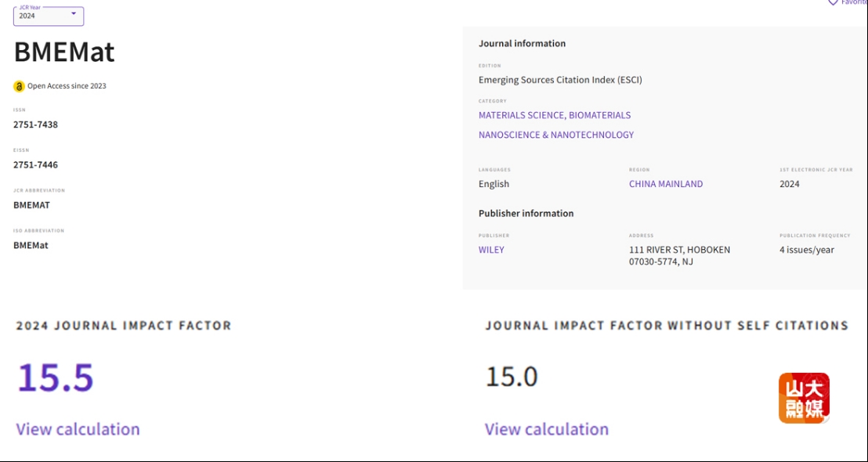Click the EISSN number 2751-7446
This screenshot has height=462, width=868.
(x=35, y=165)
